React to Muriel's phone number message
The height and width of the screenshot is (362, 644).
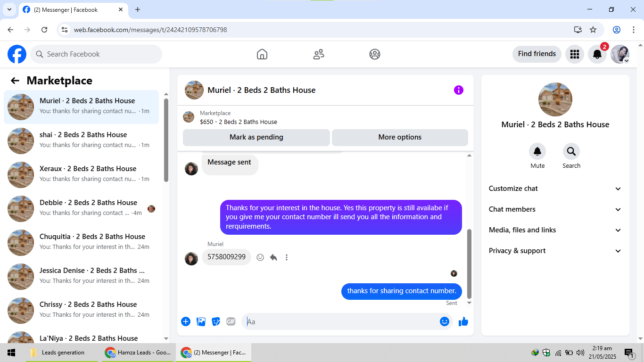(x=260, y=257)
